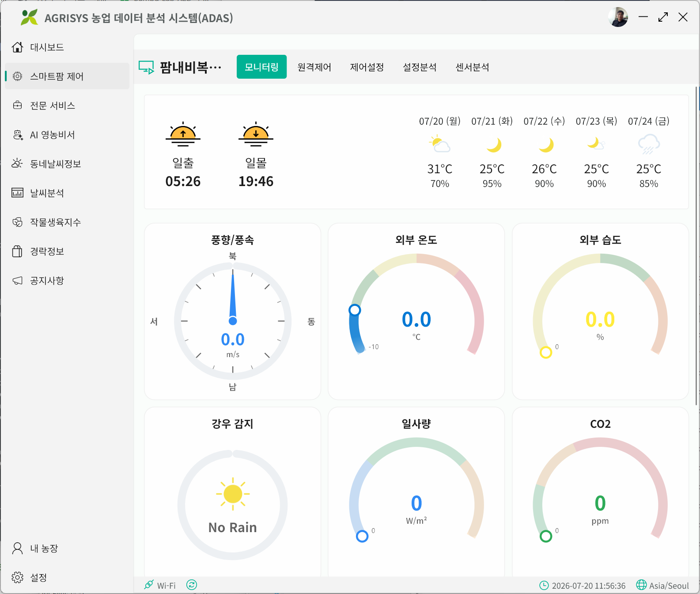The height and width of the screenshot is (594, 700).
Task: Switch to the 모니터링 tab
Action: click(261, 67)
